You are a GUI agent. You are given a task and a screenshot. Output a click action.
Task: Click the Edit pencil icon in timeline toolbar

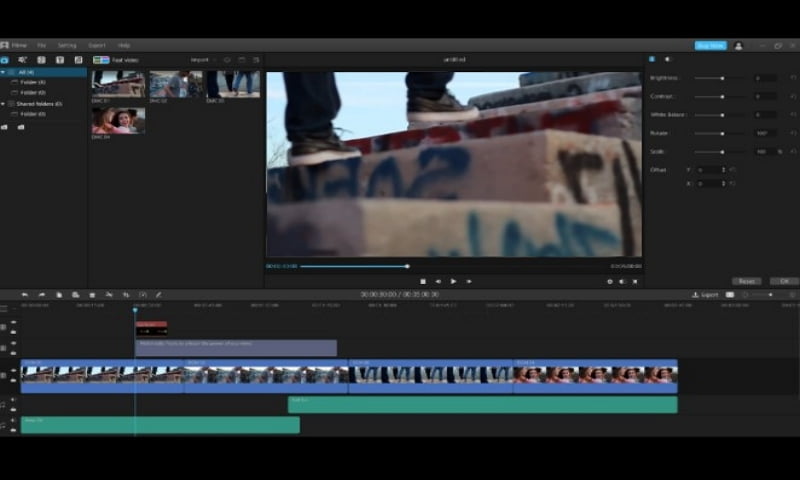coord(159,295)
